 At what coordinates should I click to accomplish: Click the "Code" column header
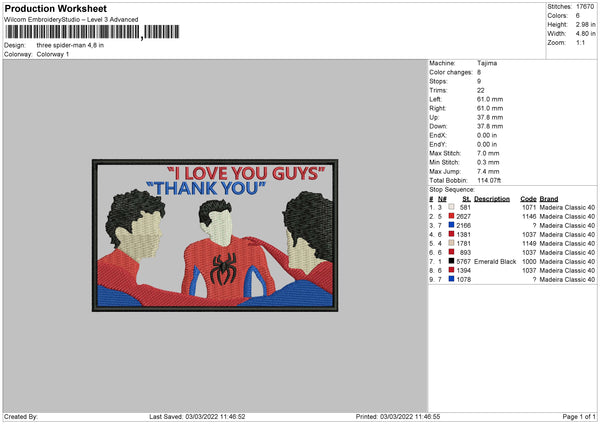528,199
